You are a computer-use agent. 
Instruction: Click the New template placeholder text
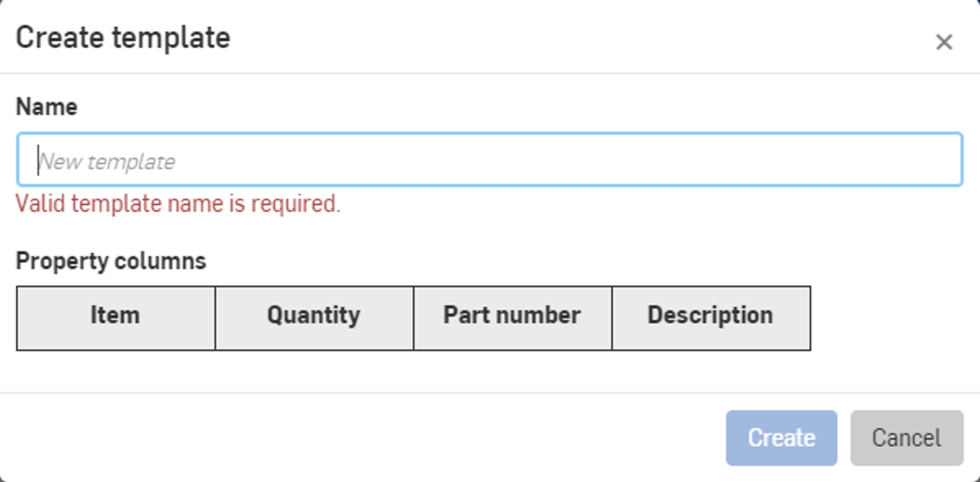point(107,161)
